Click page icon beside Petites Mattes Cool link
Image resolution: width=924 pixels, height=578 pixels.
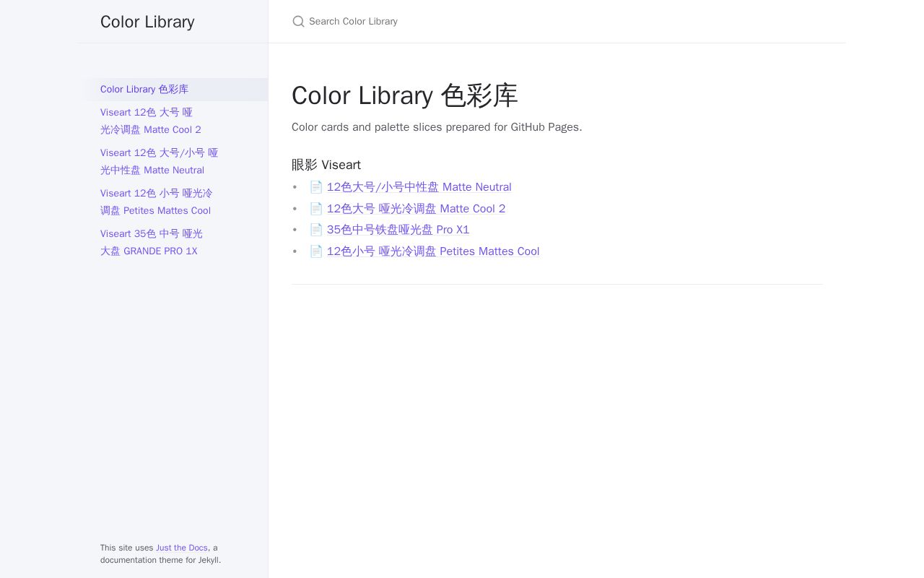[x=316, y=251]
